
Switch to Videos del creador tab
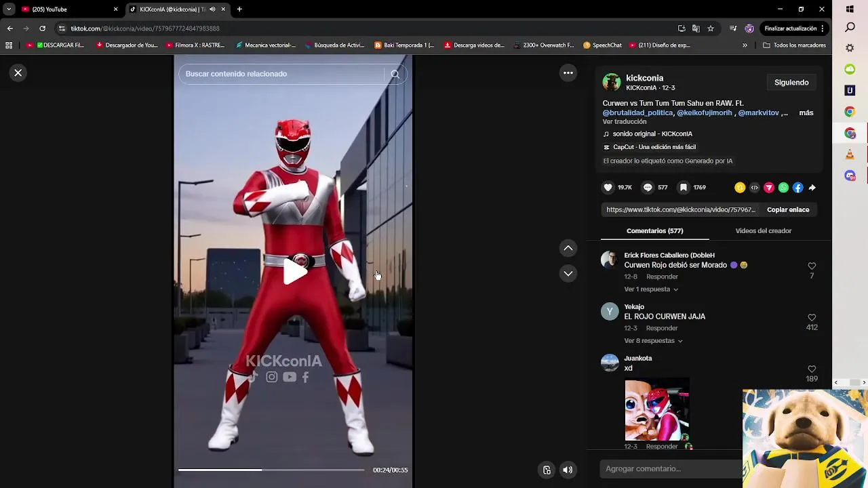(763, 231)
